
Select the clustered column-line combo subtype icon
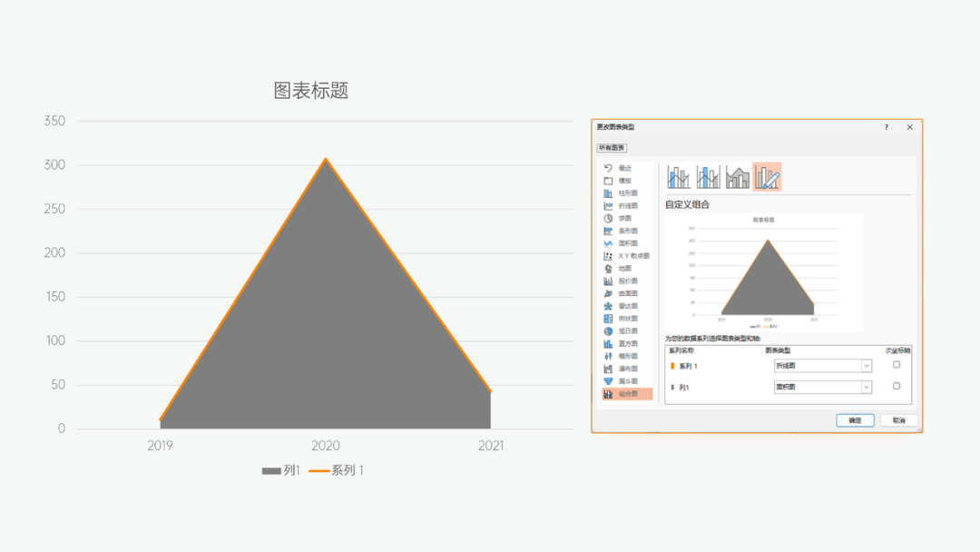point(678,177)
